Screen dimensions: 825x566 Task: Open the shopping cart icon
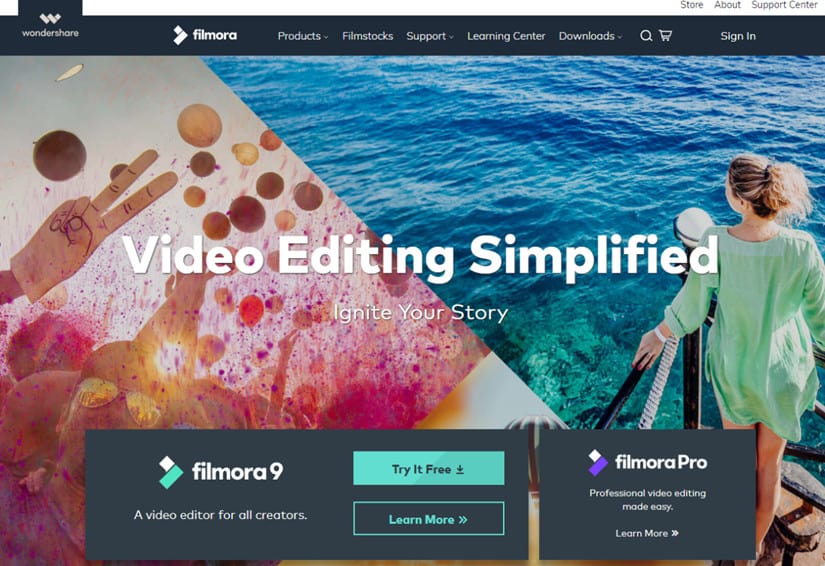(x=665, y=35)
